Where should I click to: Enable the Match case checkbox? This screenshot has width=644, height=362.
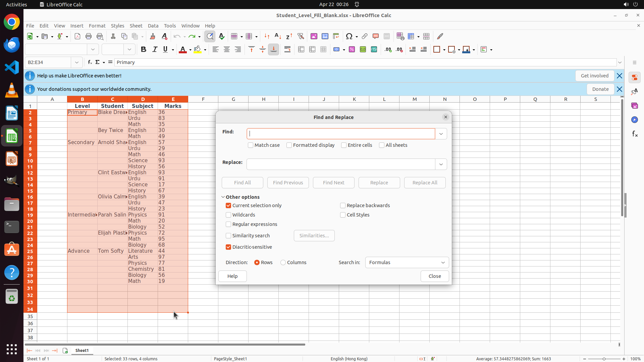(251, 145)
